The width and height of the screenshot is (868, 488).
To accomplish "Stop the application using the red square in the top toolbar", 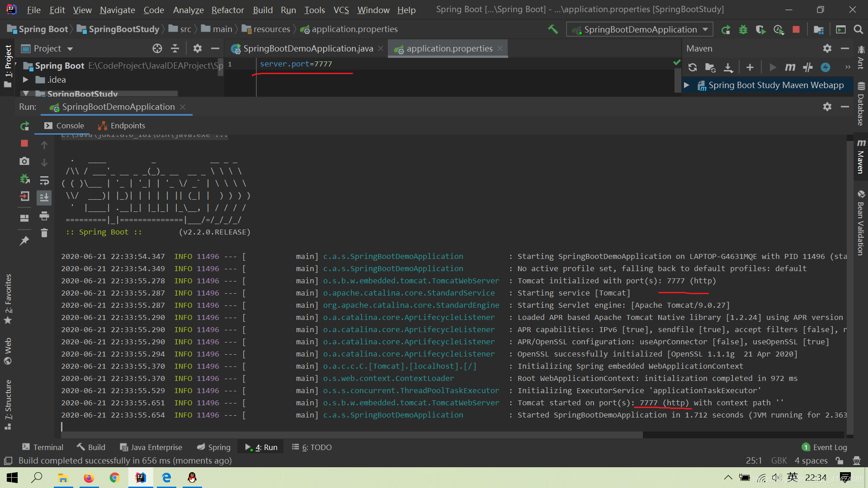I will point(796,29).
